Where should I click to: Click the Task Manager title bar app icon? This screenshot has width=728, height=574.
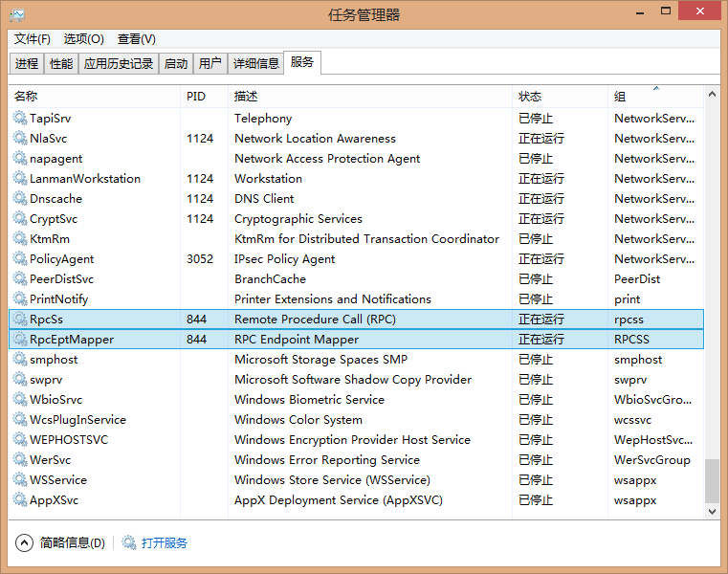point(16,15)
